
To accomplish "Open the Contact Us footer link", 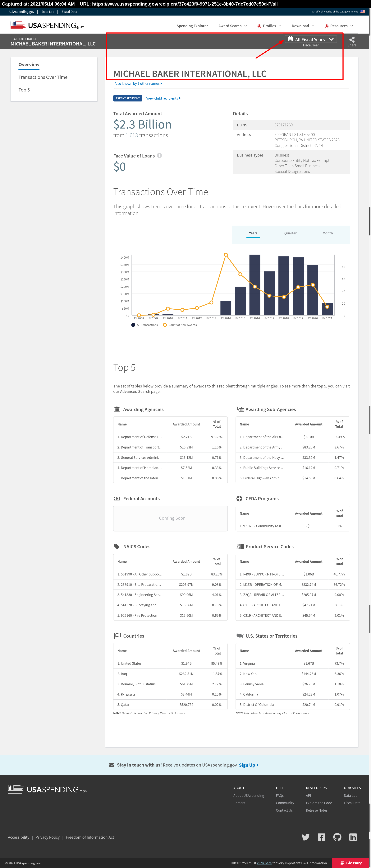I will pos(284,810).
